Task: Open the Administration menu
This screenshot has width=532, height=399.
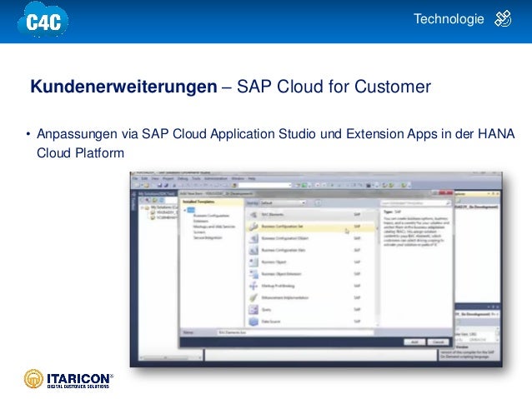Action: [215, 178]
